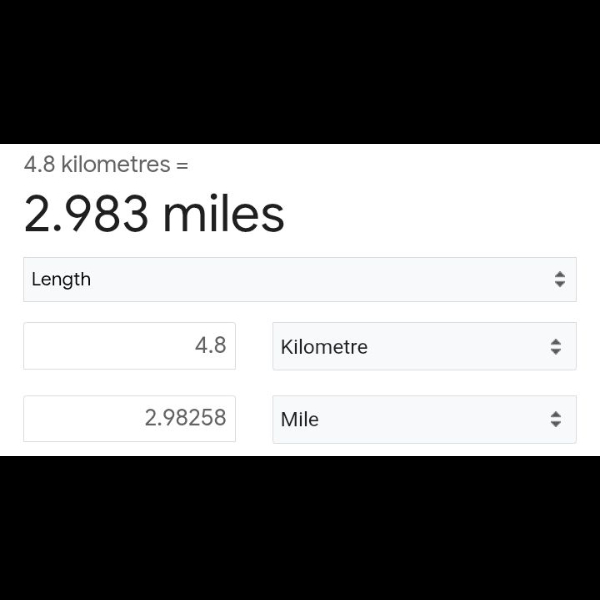The image size is (600, 600).
Task: Click the lower triangle of the Length arrows
Action: click(559, 285)
